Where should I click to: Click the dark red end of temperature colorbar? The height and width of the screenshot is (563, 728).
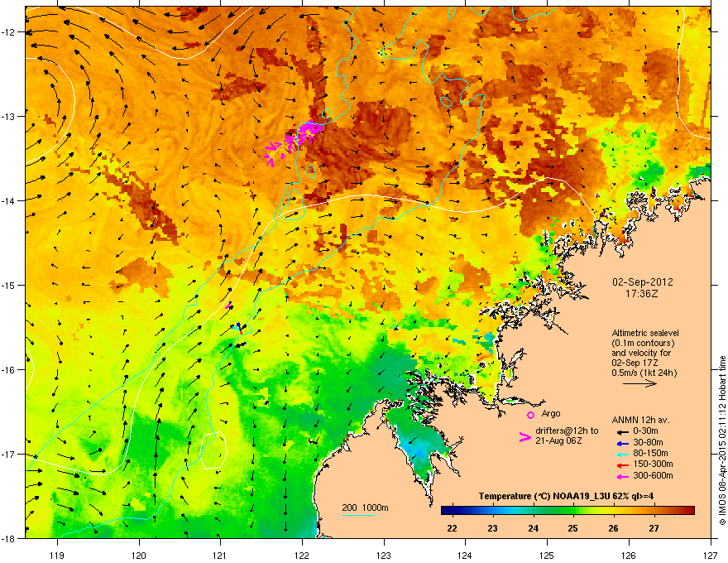pyautogui.click(x=691, y=511)
